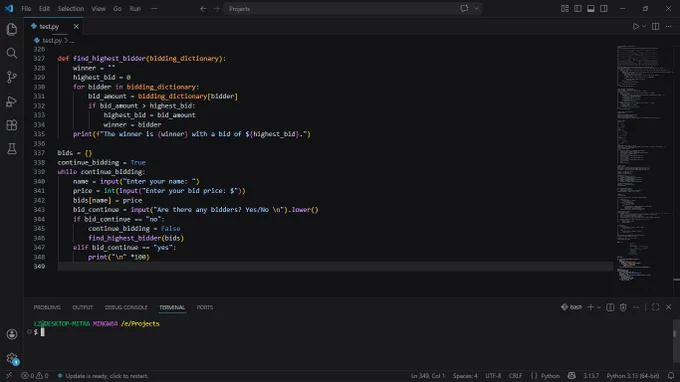
Task: Click the VS Code logo icon
Action: pos(9,8)
